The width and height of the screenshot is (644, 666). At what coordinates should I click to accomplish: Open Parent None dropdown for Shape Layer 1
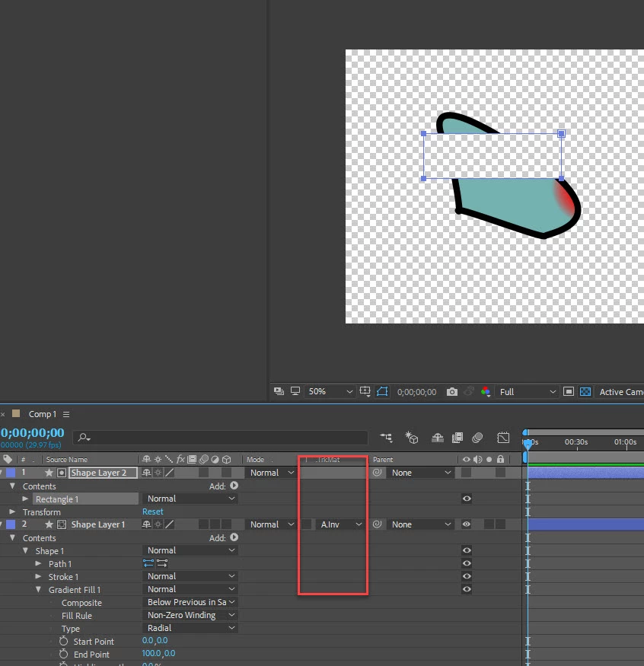point(420,524)
